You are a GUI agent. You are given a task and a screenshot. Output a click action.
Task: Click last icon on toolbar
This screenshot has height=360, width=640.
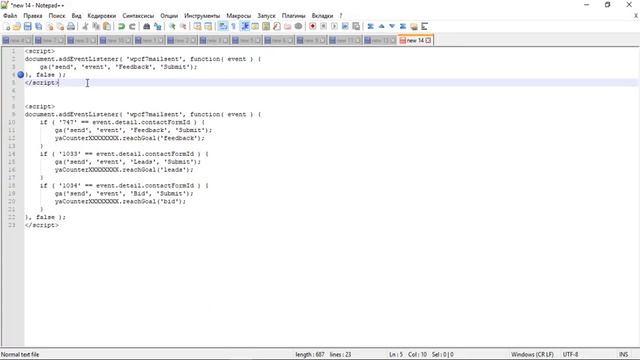click(x=424, y=27)
